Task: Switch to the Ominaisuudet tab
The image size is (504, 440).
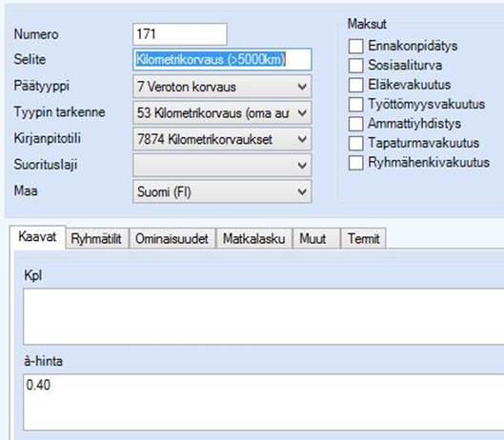Action: coord(171,238)
